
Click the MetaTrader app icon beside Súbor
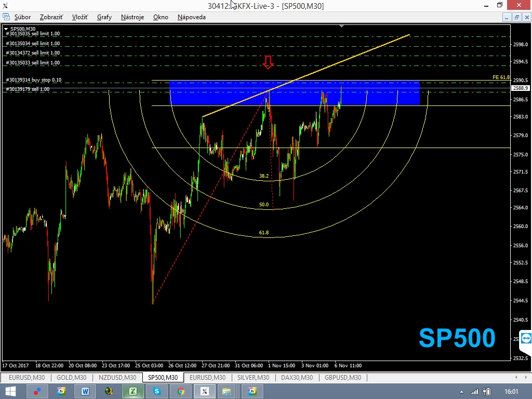(6, 17)
